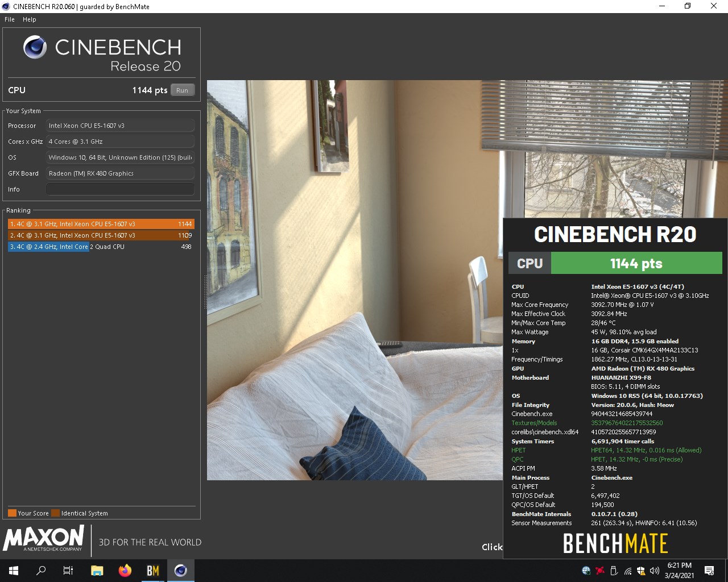Viewport: 728px width, 582px height.
Task: Open Task View in the taskbar
Action: coord(68,571)
